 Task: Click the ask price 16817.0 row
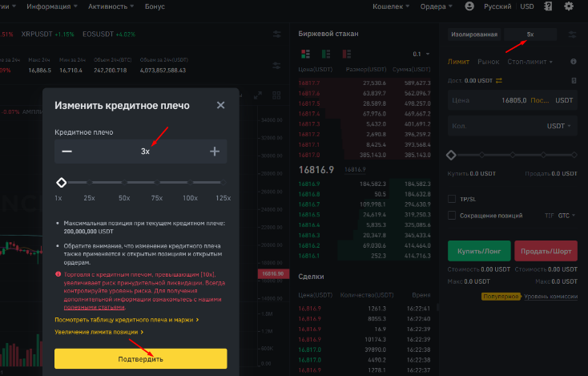364,155
